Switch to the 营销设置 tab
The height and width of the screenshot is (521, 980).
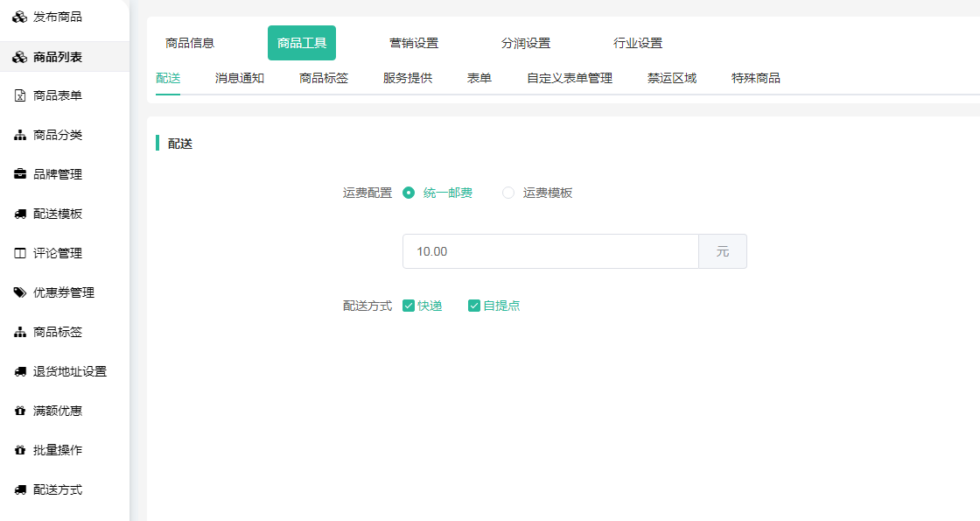point(414,43)
